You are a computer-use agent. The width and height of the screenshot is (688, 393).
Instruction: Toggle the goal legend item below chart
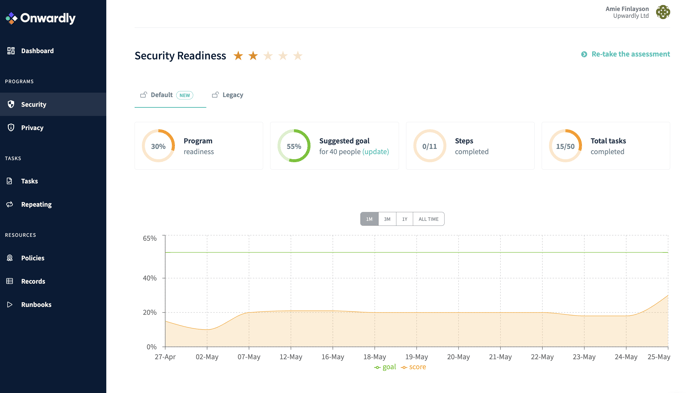click(x=385, y=367)
